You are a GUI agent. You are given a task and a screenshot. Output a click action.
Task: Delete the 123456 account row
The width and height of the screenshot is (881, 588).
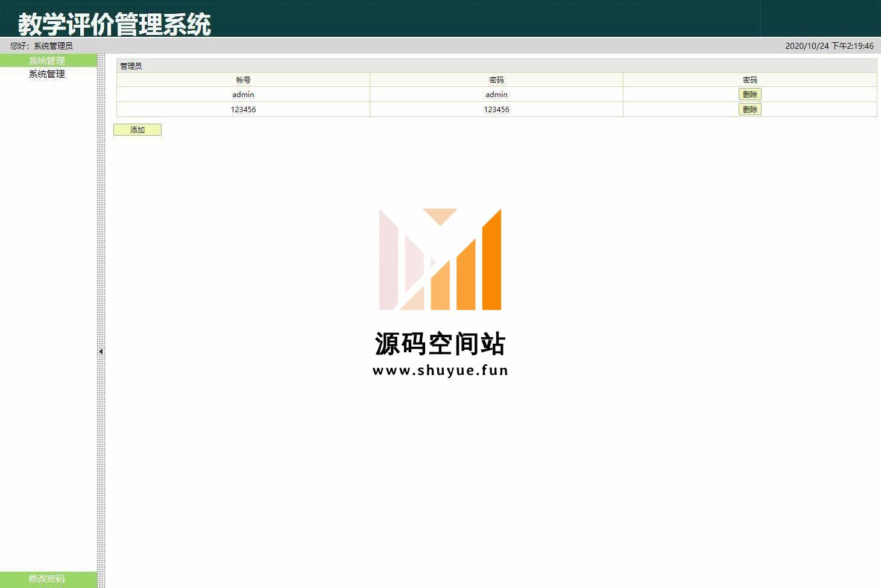coord(750,109)
